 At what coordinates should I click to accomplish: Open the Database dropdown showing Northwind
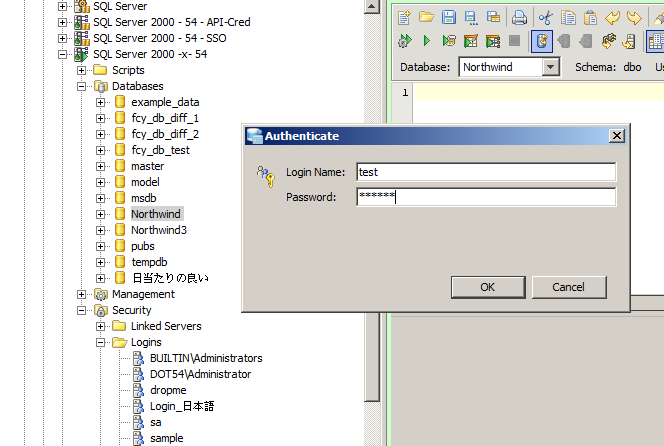click(x=551, y=67)
